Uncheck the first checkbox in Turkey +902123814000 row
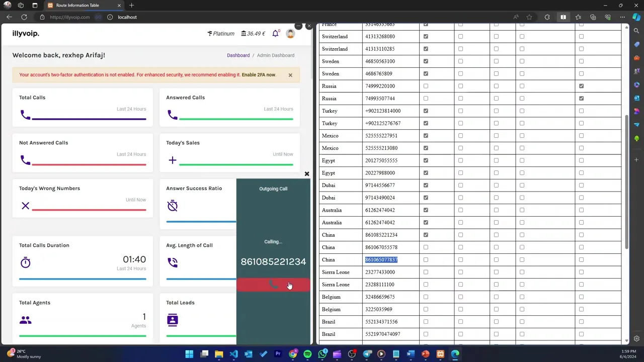 [x=426, y=111]
